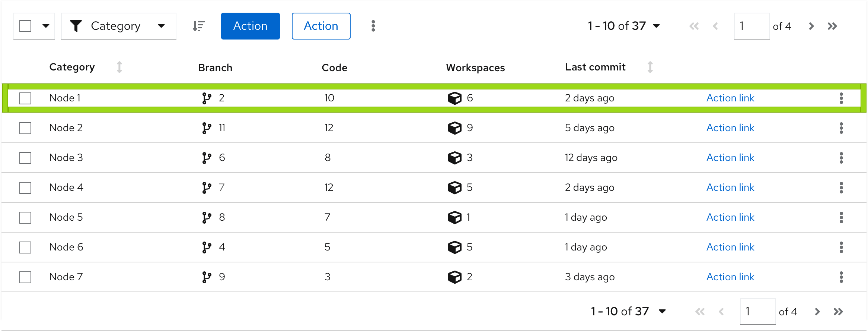The image size is (868, 331).
Task: Open the Category filter dropdown
Action: 118,26
